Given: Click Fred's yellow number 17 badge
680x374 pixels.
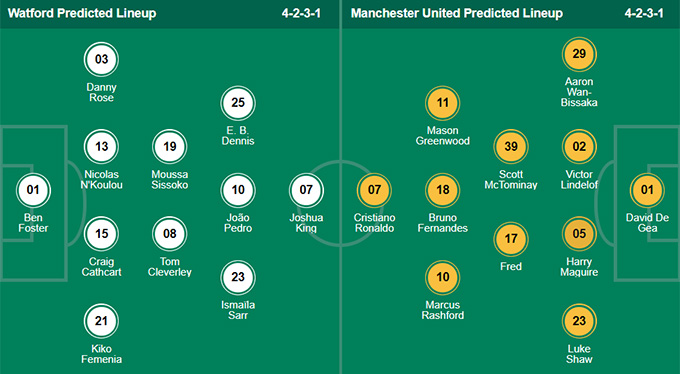Looking at the screenshot, I should (x=511, y=239).
